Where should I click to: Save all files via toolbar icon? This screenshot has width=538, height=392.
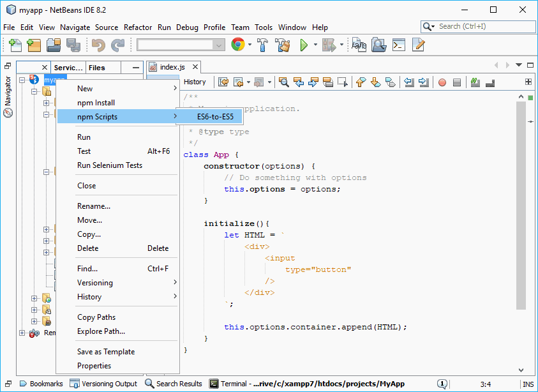[x=72, y=45]
